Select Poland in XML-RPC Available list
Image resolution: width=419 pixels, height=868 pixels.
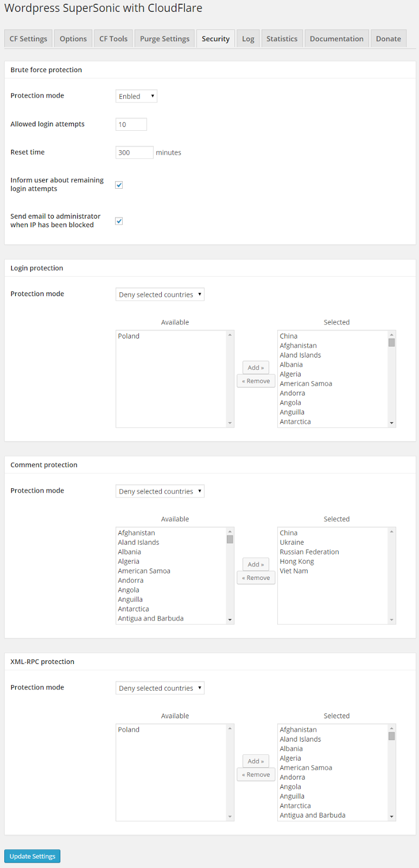pos(129,730)
